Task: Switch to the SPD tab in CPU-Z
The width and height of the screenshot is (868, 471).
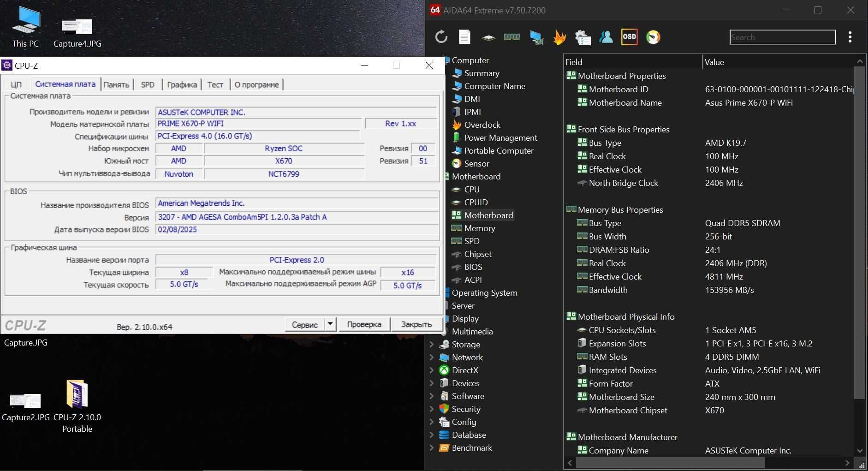Action: (148, 84)
